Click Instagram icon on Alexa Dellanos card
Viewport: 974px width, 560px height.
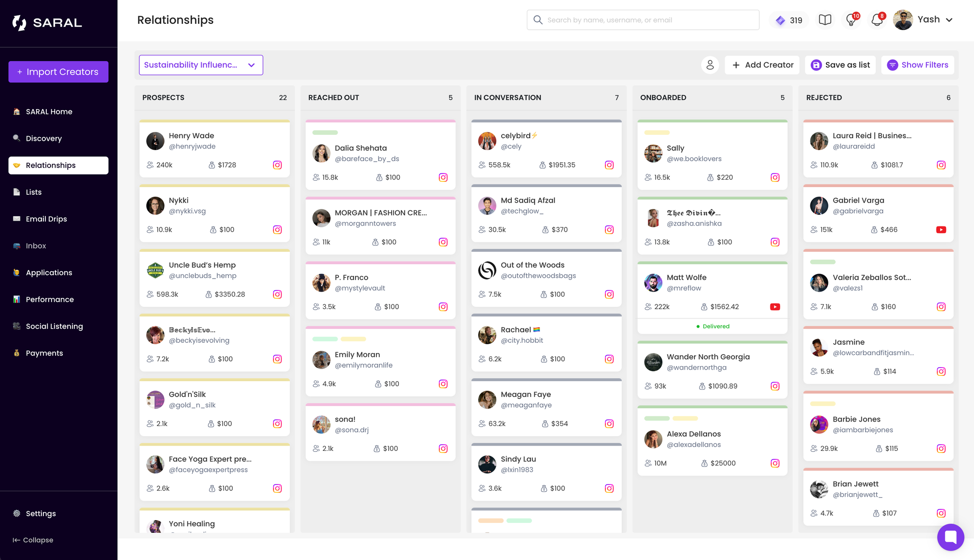point(775,464)
